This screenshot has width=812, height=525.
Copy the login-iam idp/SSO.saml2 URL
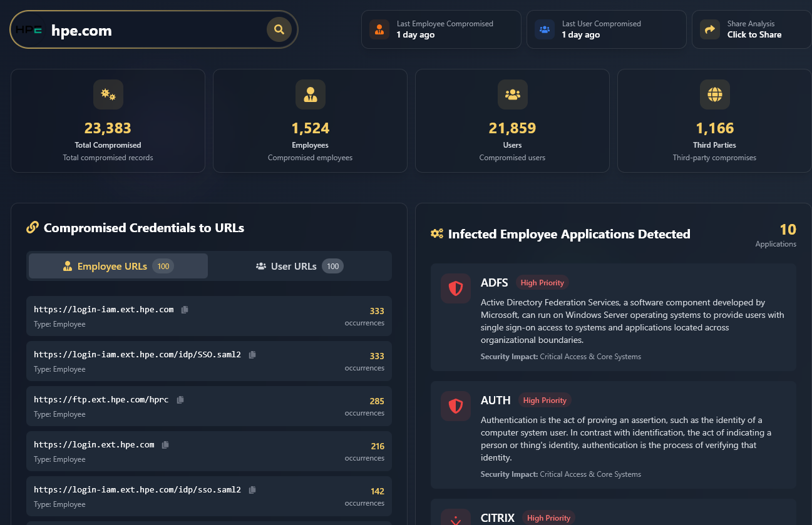(252, 355)
